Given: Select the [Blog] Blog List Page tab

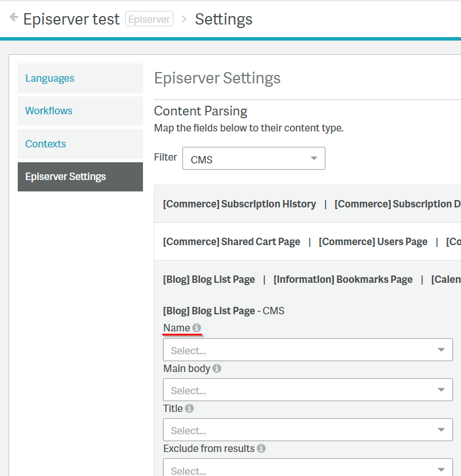Looking at the screenshot, I should tap(209, 279).
